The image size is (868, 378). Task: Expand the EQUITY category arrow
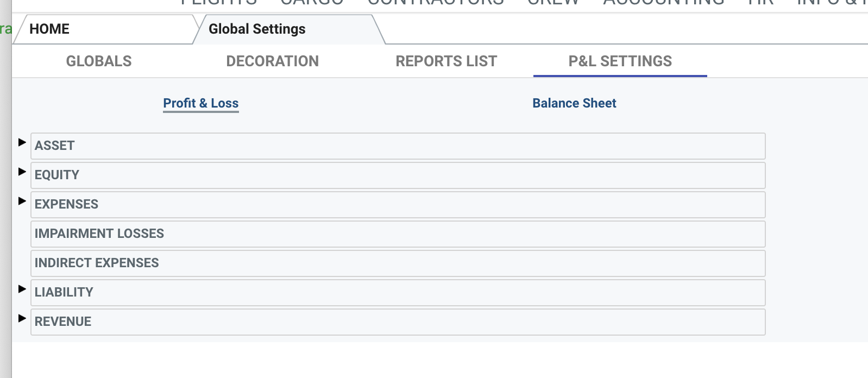tap(22, 172)
